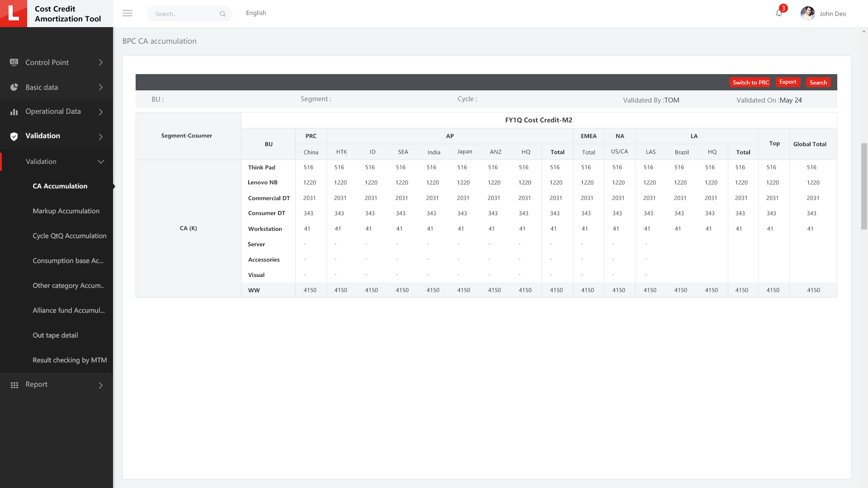Viewport: 868px width, 488px height.
Task: Click the Control Point sidebar icon
Action: tap(14, 62)
